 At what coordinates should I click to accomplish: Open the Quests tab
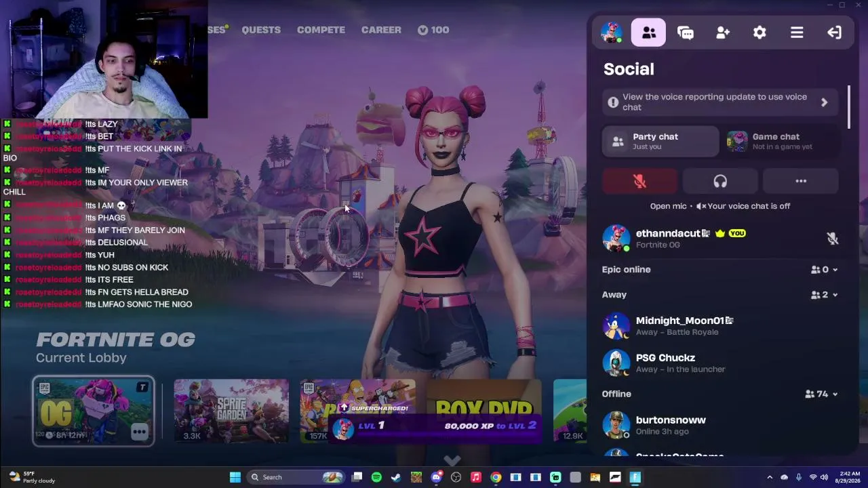tap(261, 30)
